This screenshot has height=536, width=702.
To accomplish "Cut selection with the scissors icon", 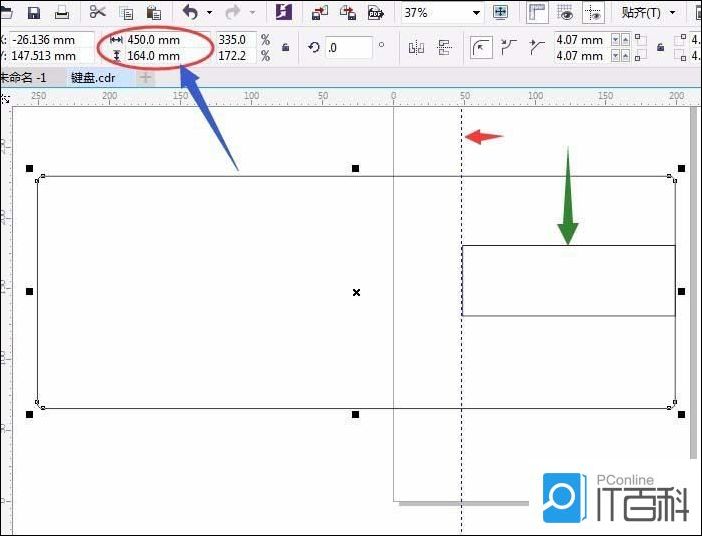I will coord(97,12).
